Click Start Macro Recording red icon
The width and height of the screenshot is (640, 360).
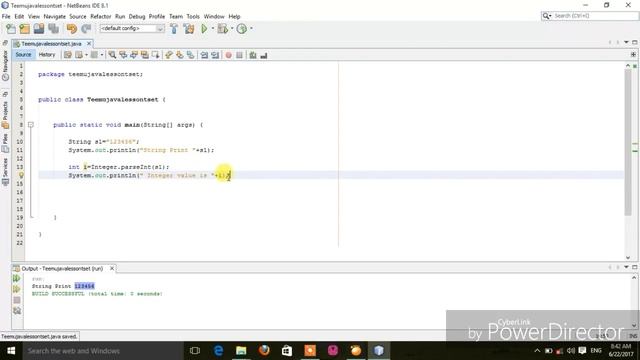229,55
